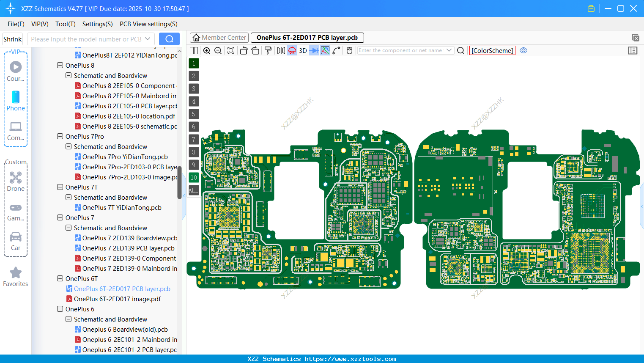
Task: Open the Tool(T) menu
Action: [x=65, y=24]
